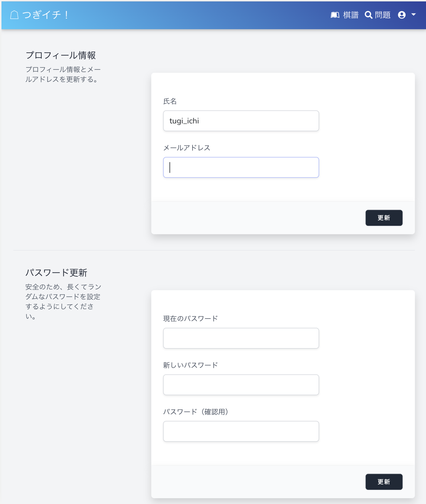Click the メールアドレス label text

(187, 148)
